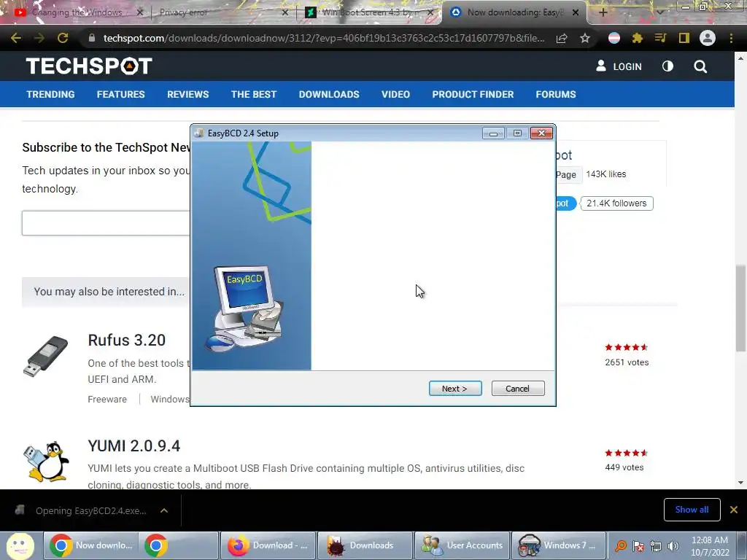Open the VIDEO section
The width and height of the screenshot is (747, 560).
(x=395, y=94)
